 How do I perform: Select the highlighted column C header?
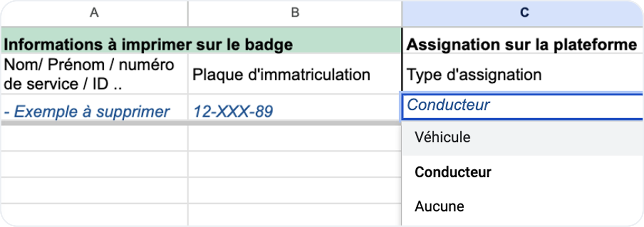point(524,13)
